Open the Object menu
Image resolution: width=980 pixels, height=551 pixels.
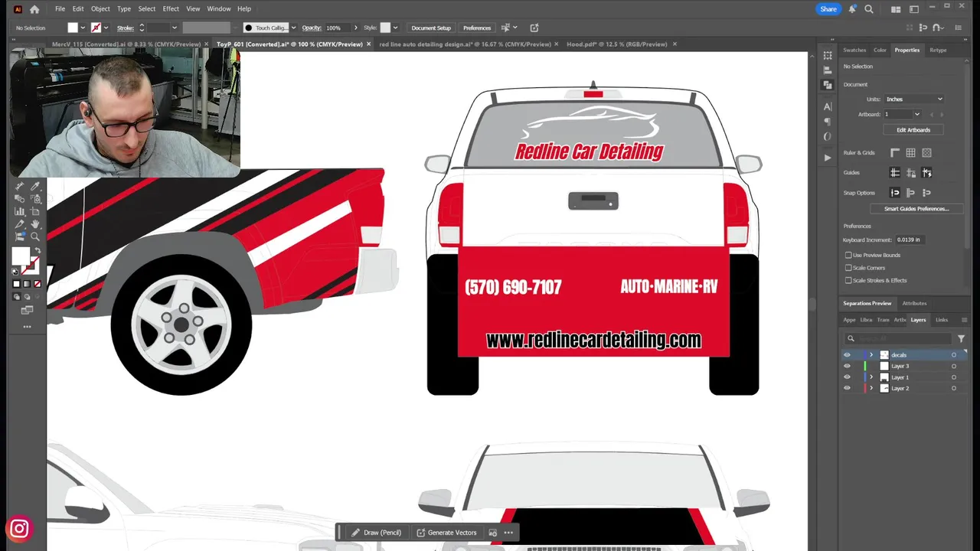pos(100,9)
